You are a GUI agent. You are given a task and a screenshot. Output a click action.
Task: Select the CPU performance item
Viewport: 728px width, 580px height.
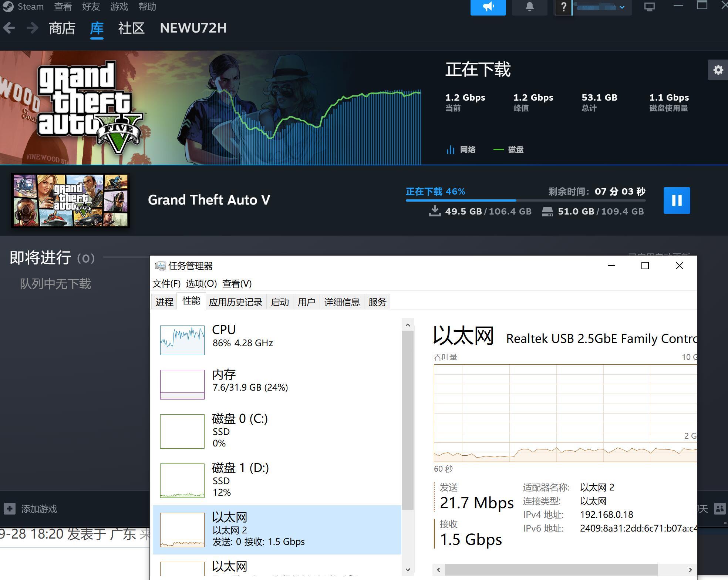coord(277,340)
